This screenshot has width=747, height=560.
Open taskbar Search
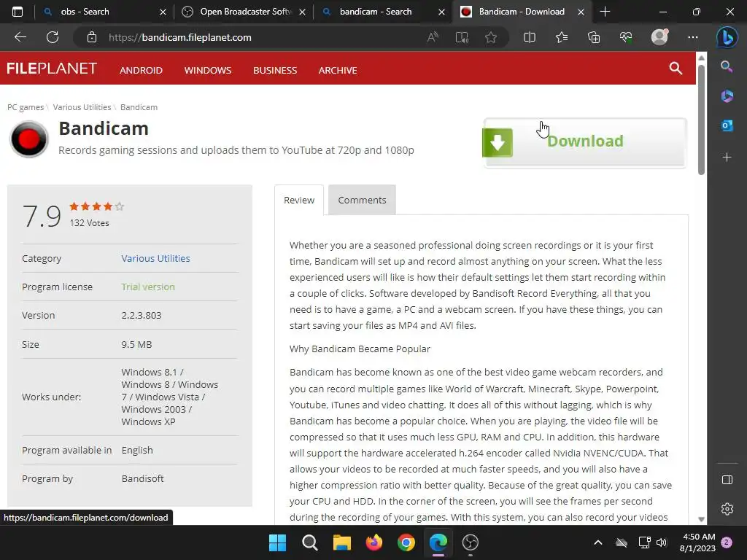pyautogui.click(x=309, y=542)
